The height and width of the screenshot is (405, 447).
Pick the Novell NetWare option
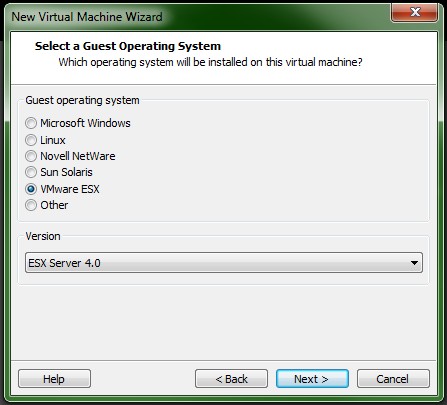point(31,156)
